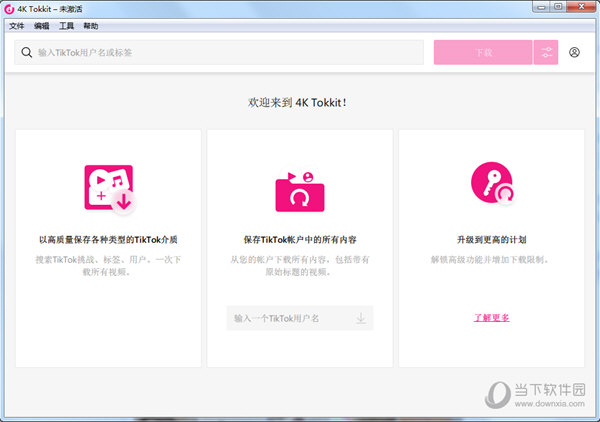Click the heading 以高质量保存各种类型的TikTok介质

108,240
